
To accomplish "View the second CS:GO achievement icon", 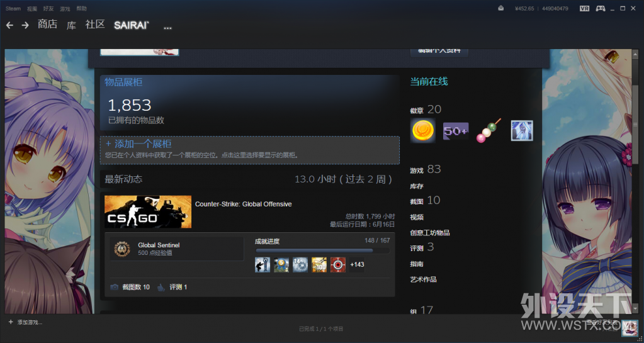I will [x=281, y=265].
